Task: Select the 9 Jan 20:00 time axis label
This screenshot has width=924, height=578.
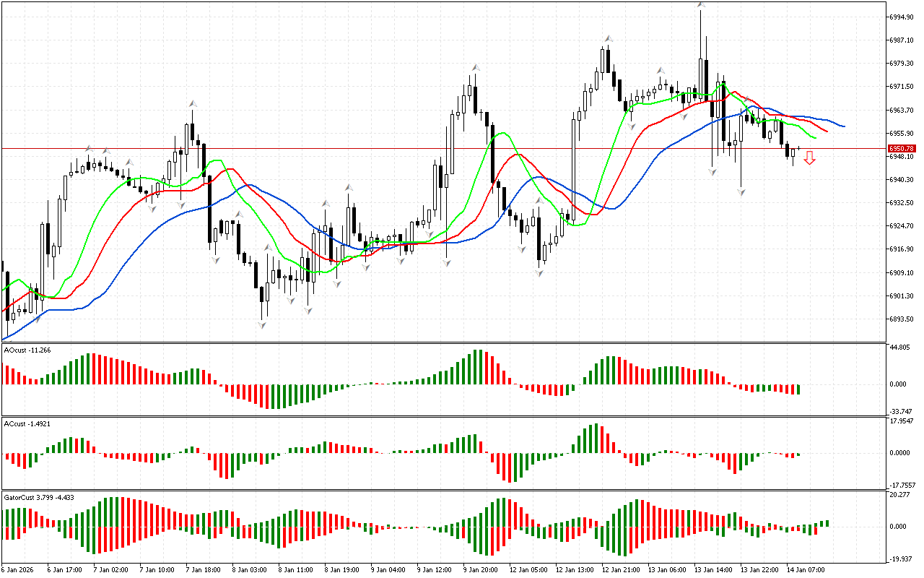Action: (x=480, y=569)
